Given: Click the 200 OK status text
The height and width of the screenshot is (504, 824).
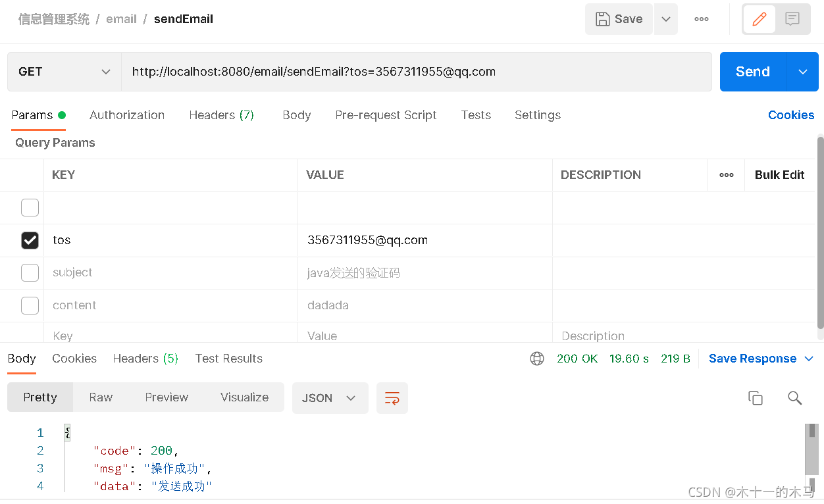Looking at the screenshot, I should [x=577, y=359].
